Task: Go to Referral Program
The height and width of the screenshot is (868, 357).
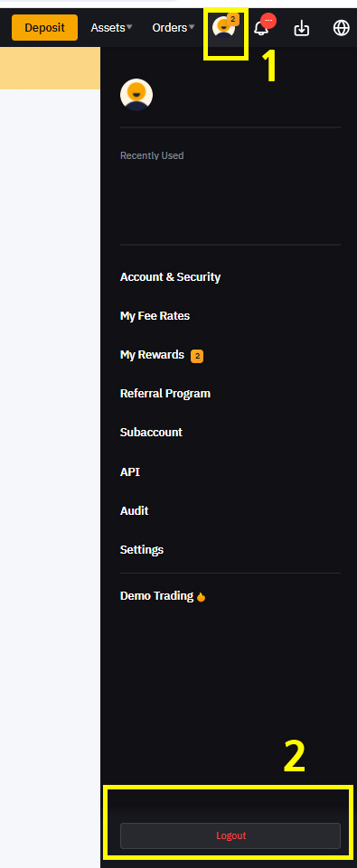Action: 165,394
